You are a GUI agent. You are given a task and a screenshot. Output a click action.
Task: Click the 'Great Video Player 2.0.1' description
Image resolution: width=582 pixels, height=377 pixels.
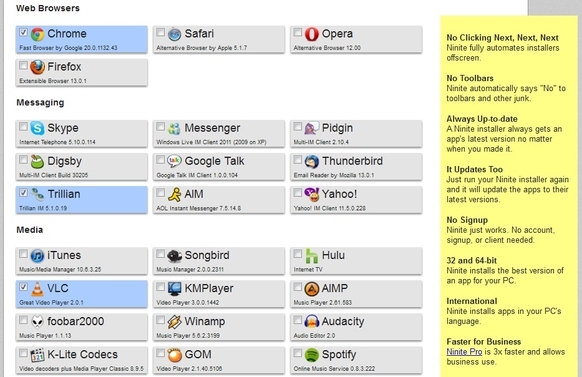coord(51,302)
